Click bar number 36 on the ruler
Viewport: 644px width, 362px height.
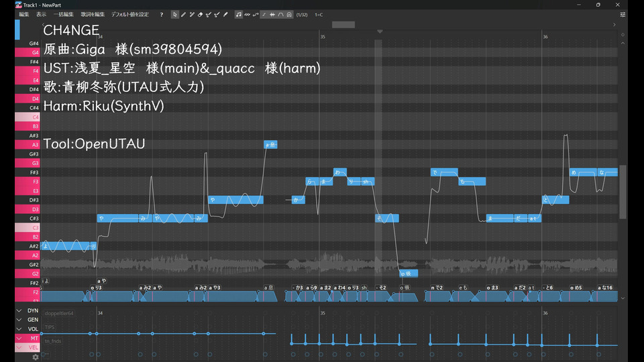point(545,37)
